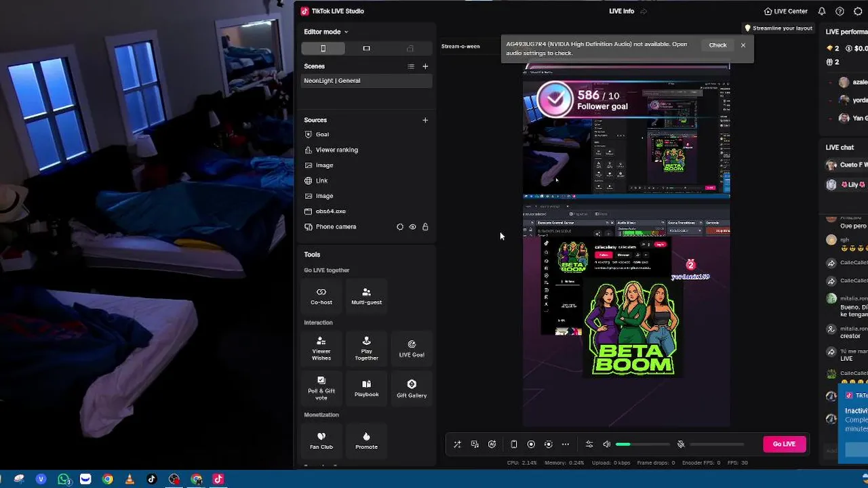Click the magic wand effects icon in bottom toolbar
The width and height of the screenshot is (868, 488).
pos(457,445)
